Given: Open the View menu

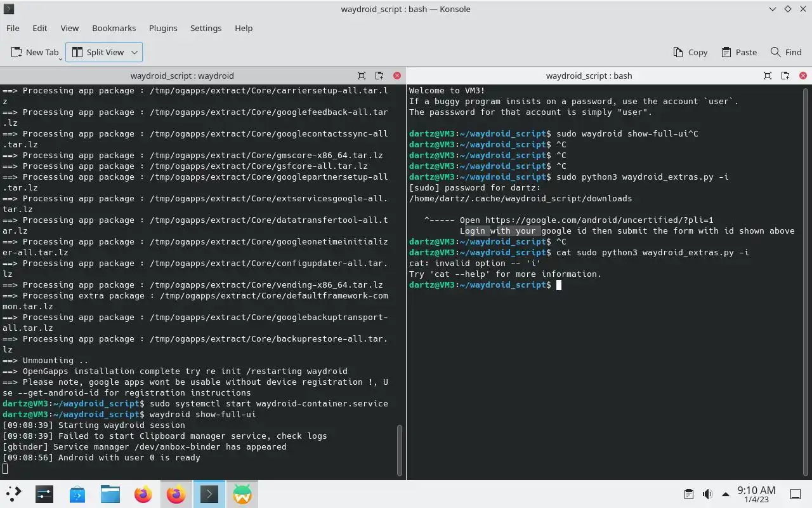Looking at the screenshot, I should [69, 28].
